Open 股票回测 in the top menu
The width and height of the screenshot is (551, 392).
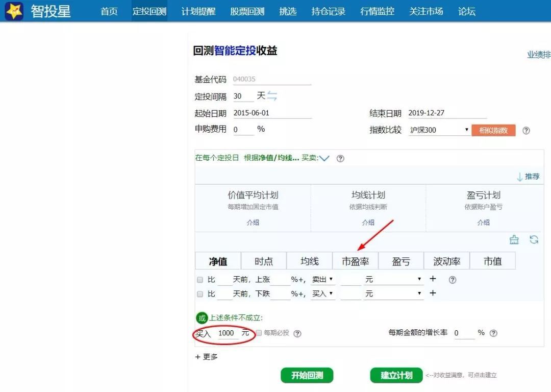tap(247, 11)
